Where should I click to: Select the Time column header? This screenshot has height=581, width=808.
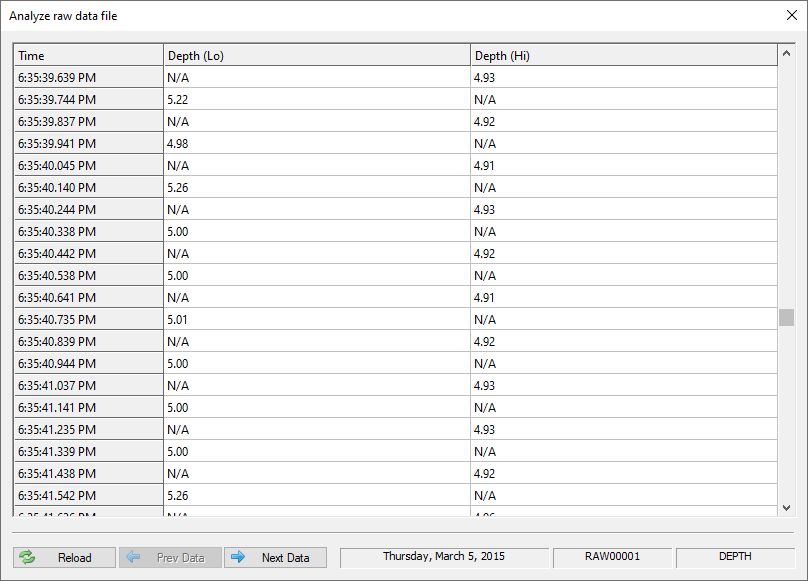tap(89, 55)
